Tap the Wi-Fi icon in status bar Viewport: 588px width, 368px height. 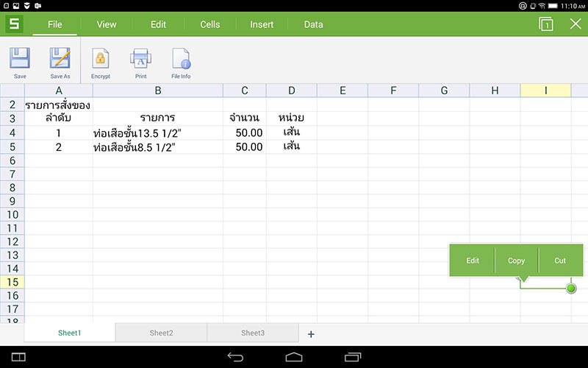(x=542, y=6)
